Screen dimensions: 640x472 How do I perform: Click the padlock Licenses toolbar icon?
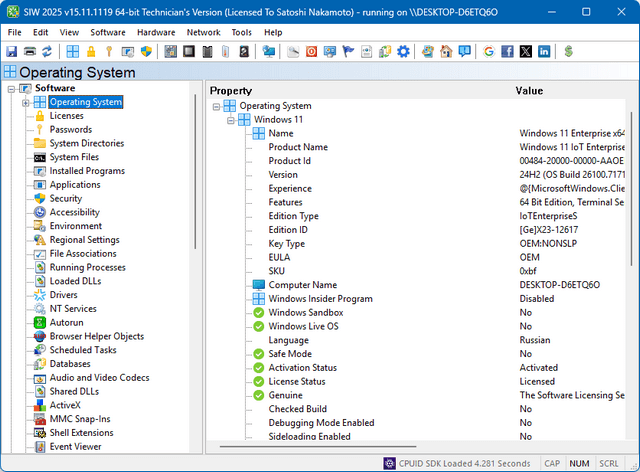click(x=91, y=51)
